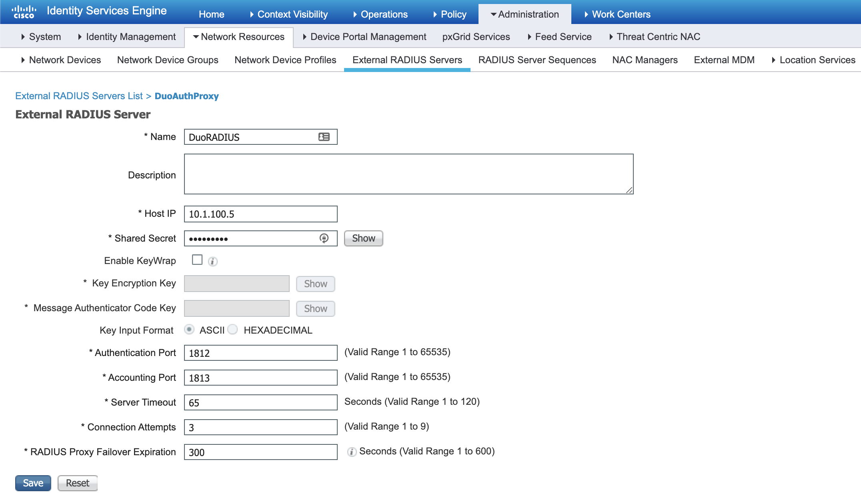Click the contact card icon in Name field
Image resolution: width=861 pixels, height=504 pixels.
click(324, 137)
